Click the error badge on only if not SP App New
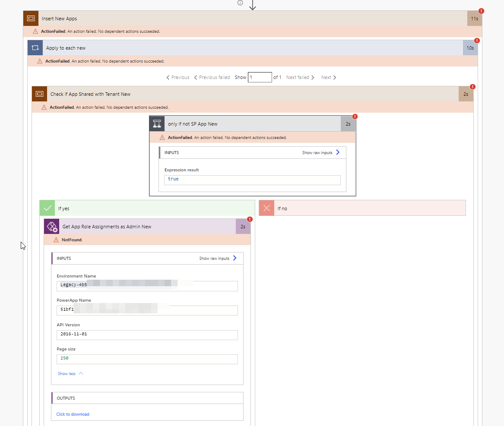Image resolution: width=504 pixels, height=426 pixels. pyautogui.click(x=355, y=116)
